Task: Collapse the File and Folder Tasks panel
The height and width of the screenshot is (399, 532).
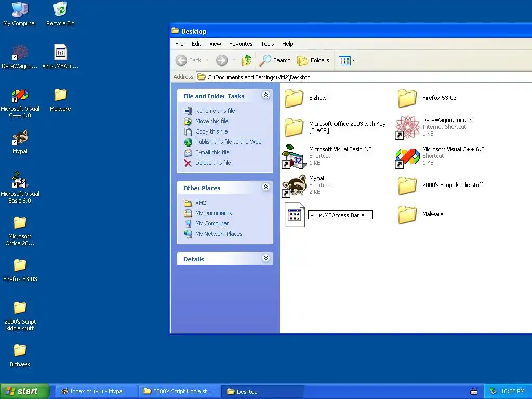Action: point(266,95)
